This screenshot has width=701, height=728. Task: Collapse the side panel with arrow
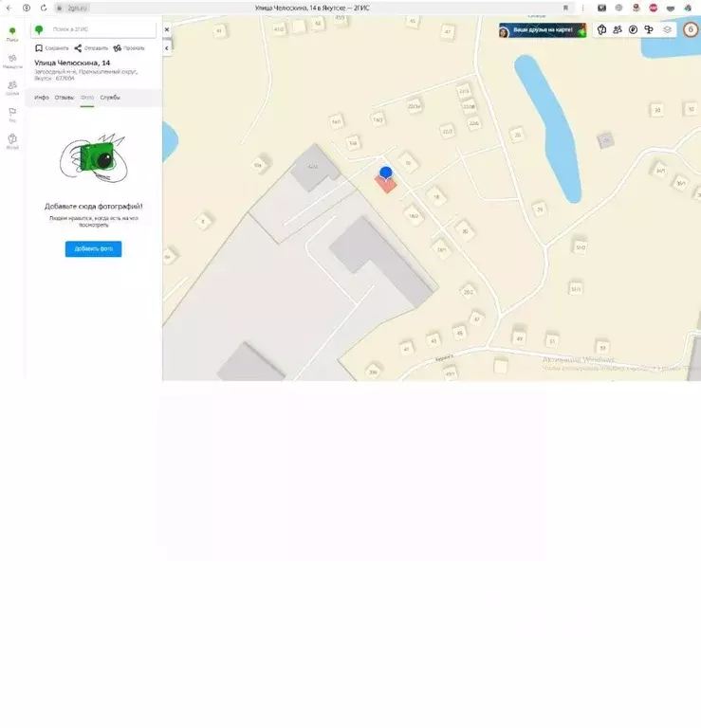(167, 47)
